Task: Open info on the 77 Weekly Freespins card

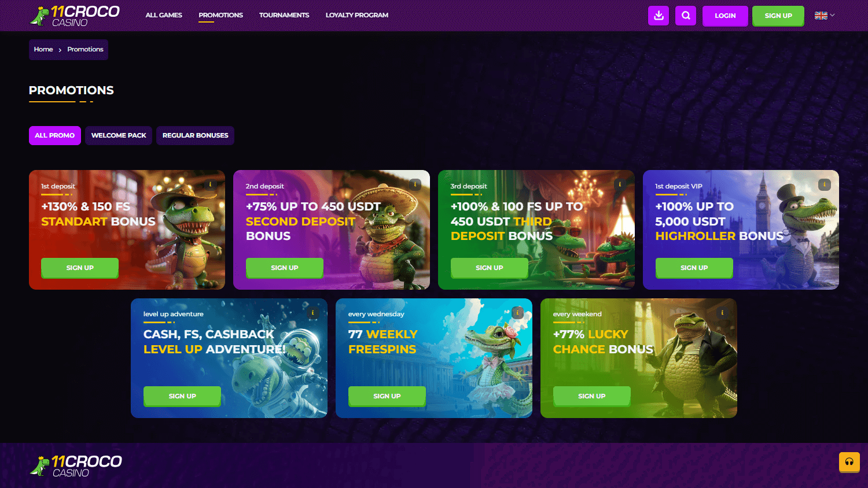Action: point(517,312)
